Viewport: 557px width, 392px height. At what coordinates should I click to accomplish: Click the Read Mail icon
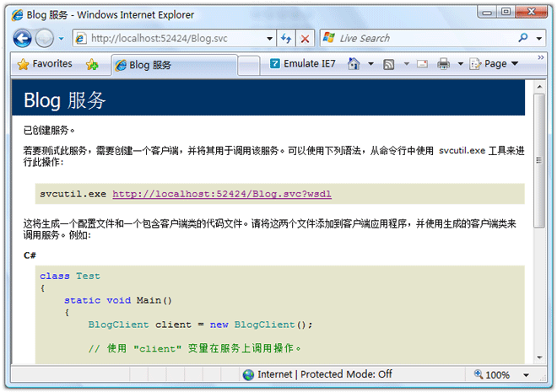(x=421, y=64)
